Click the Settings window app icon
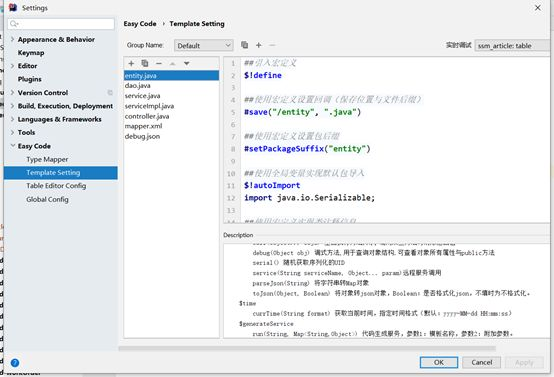The image size is (554, 377). 13,7
